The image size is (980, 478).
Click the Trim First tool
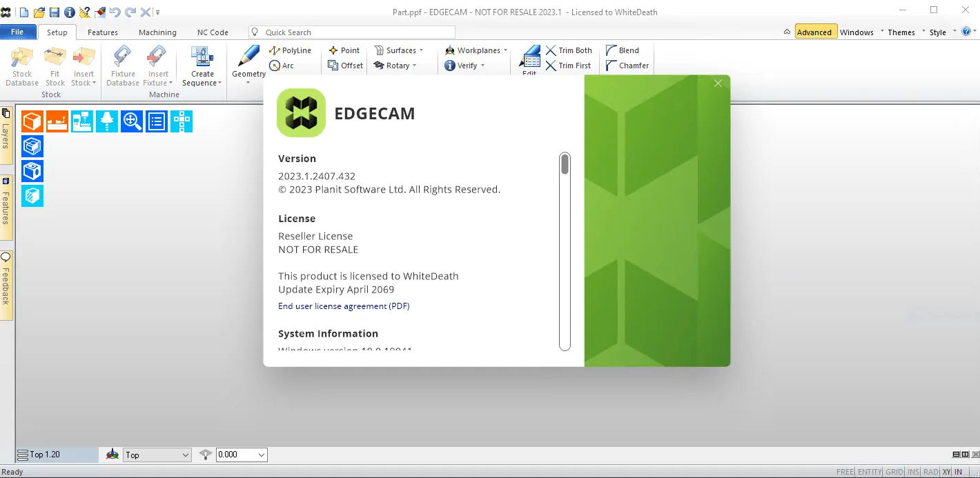click(569, 66)
